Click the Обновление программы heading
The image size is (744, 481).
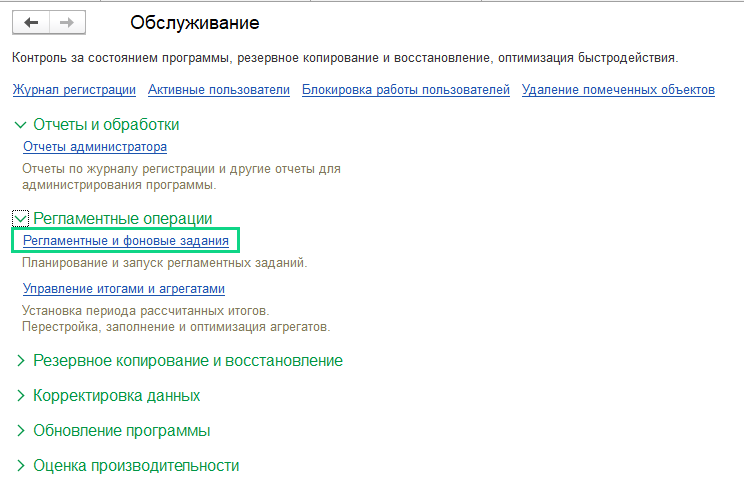121,431
